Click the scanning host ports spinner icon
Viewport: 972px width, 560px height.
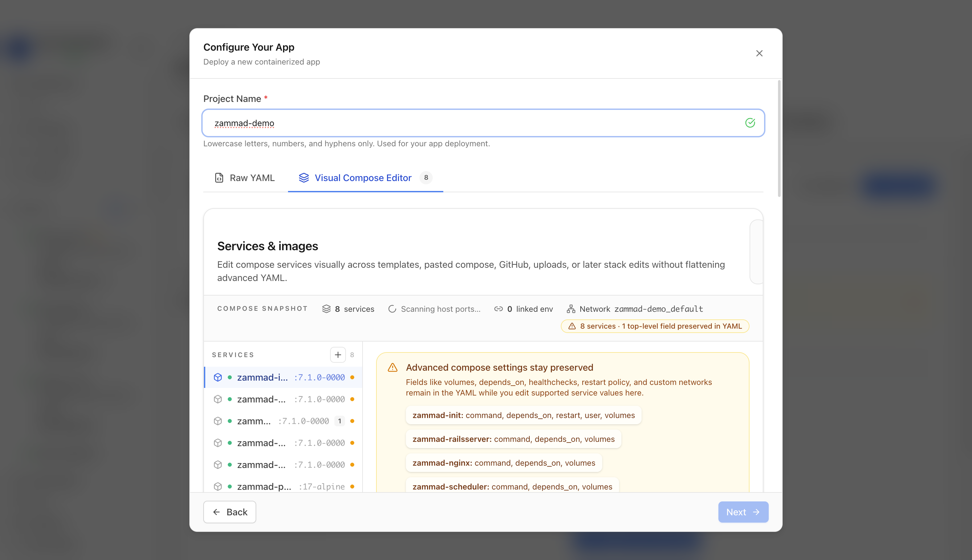(x=392, y=309)
